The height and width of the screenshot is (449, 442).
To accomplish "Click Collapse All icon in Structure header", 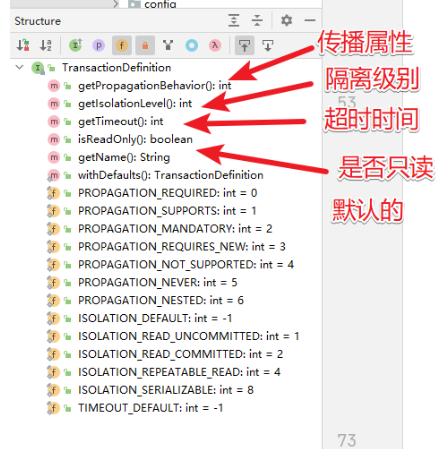I will 257,20.
